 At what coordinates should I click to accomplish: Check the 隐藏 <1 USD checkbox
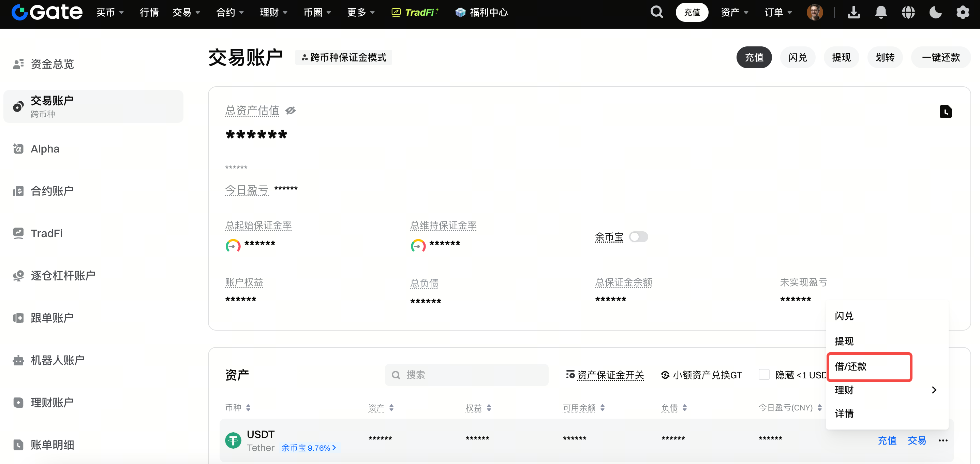coord(763,375)
